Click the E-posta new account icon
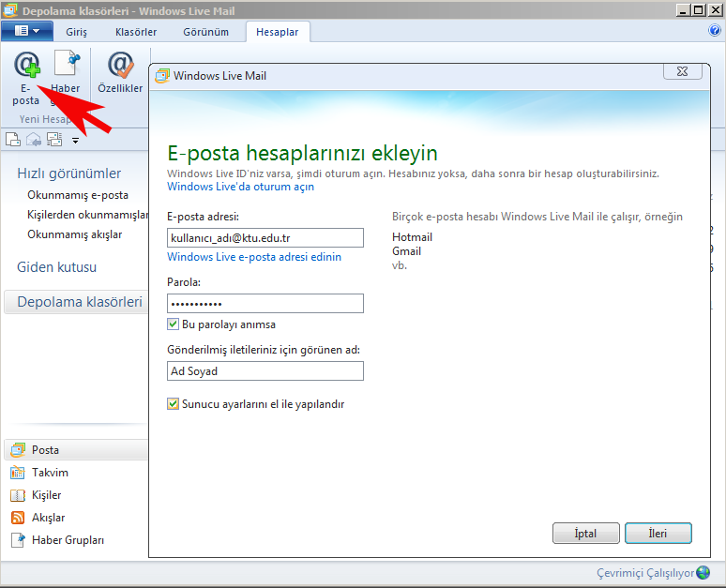The image size is (726, 588). [x=26, y=65]
